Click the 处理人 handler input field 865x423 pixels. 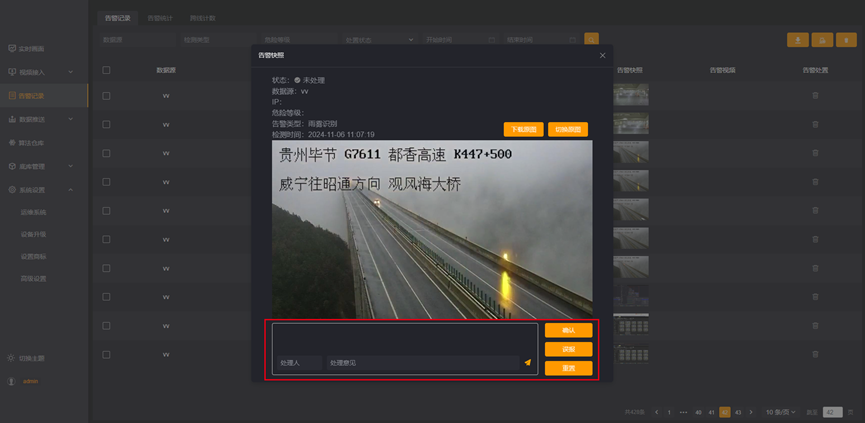tap(298, 363)
